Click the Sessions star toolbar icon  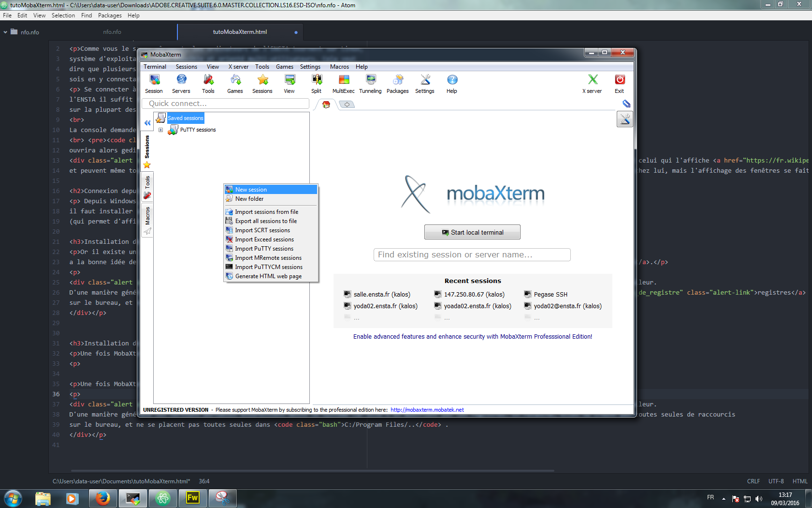coord(262,84)
